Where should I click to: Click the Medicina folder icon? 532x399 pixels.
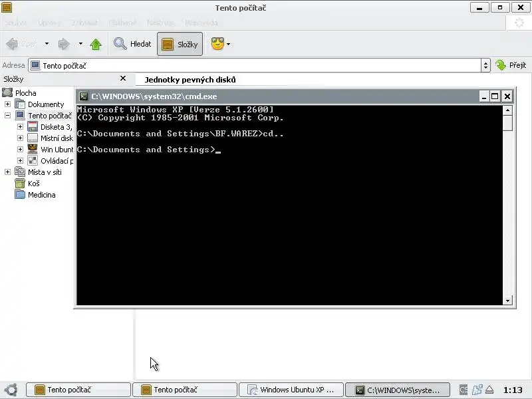tap(20, 194)
